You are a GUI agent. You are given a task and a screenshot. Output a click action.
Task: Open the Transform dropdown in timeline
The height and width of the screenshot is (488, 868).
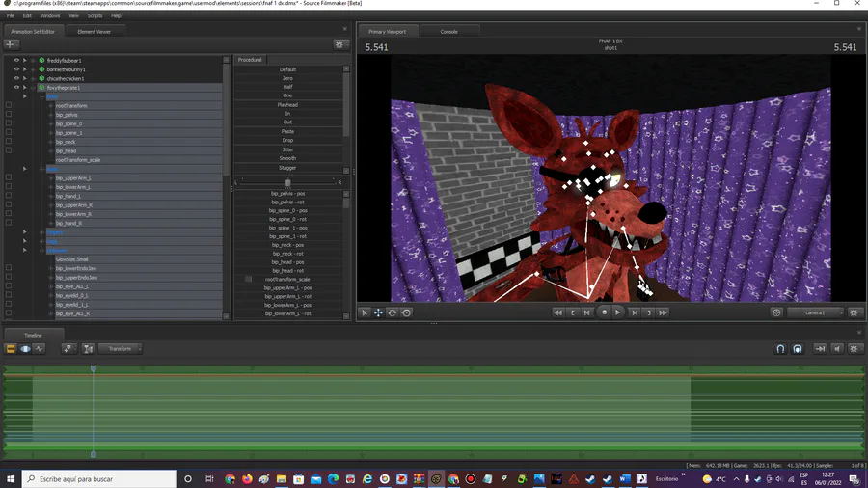pyautogui.click(x=121, y=348)
